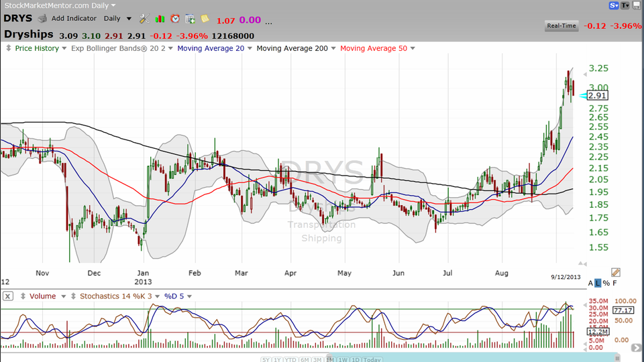Grab the right handle of the time scrollbar
The image size is (644, 362).
(x=617, y=358)
